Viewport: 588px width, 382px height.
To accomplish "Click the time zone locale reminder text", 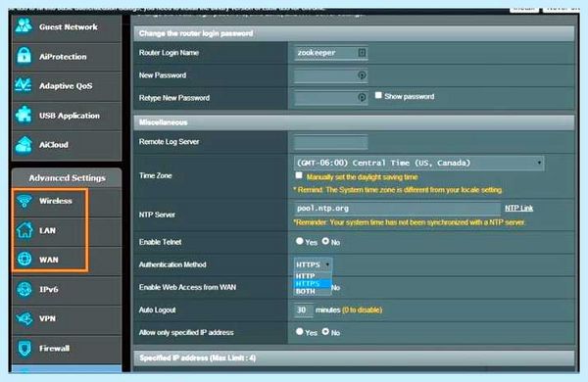I will tap(398, 190).
